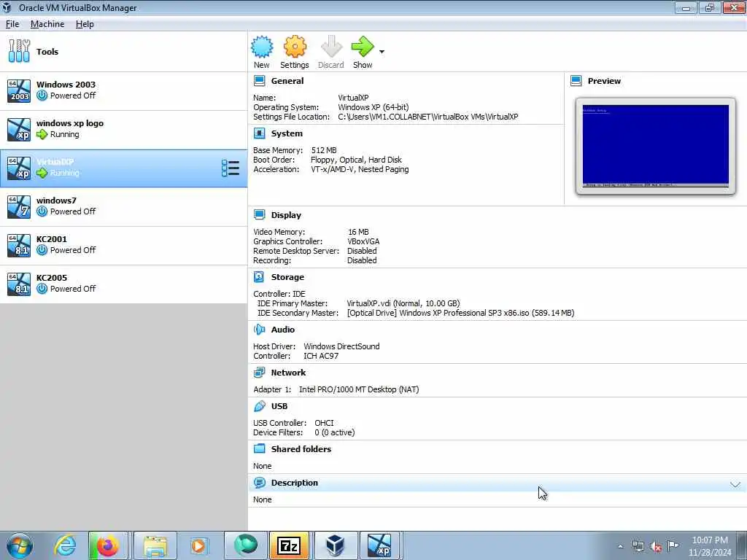Screen dimensions: 747x560
Task: Open the Machine menu
Action: [x=47, y=24]
